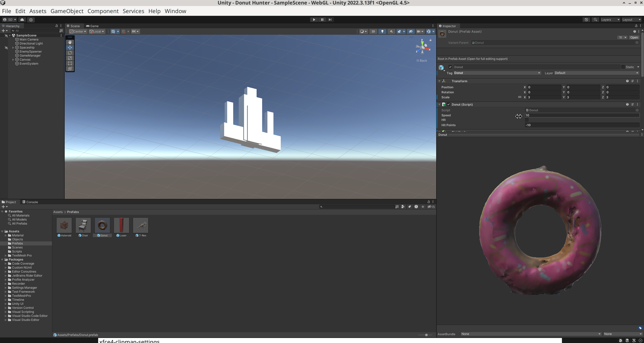This screenshot has height=343, width=644.
Task: Select the Rotate tool
Action: tap(70, 53)
